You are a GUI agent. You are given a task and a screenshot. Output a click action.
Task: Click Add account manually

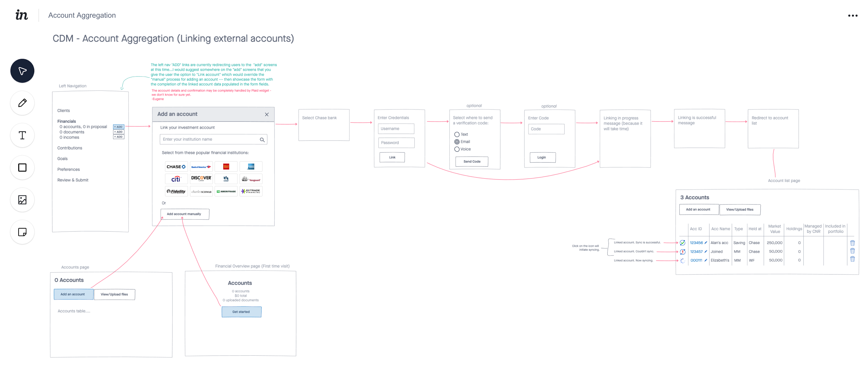coord(185,214)
